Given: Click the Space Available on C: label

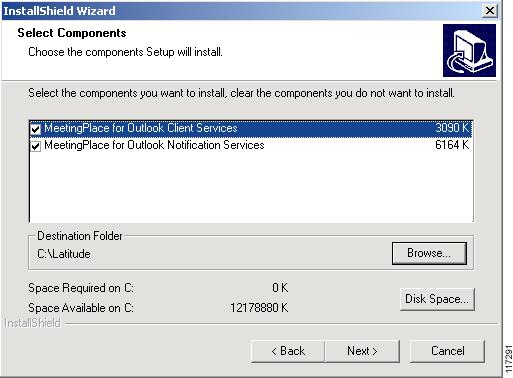Looking at the screenshot, I should pyautogui.click(x=81, y=308).
